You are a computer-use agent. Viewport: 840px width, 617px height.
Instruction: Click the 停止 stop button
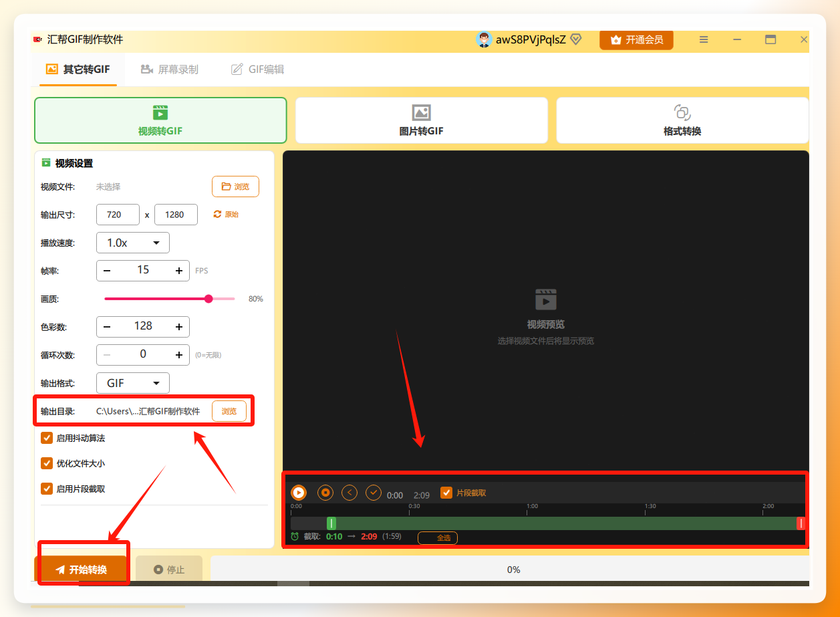click(x=169, y=570)
